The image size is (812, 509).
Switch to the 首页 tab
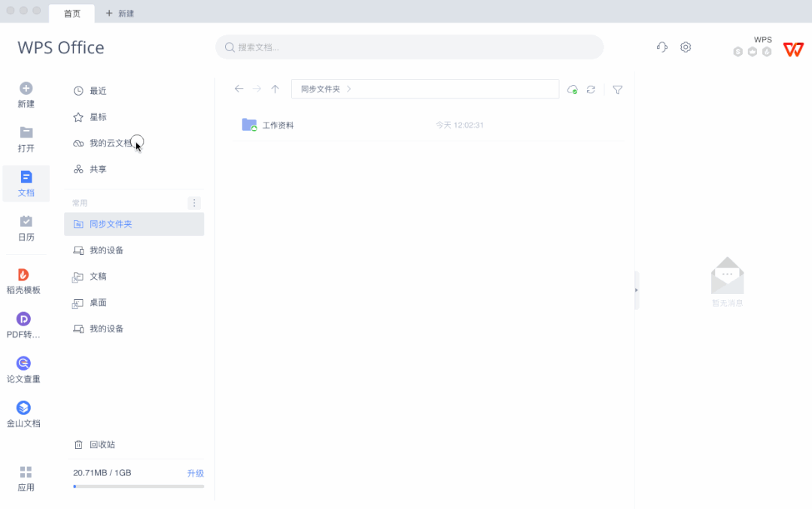(x=71, y=13)
